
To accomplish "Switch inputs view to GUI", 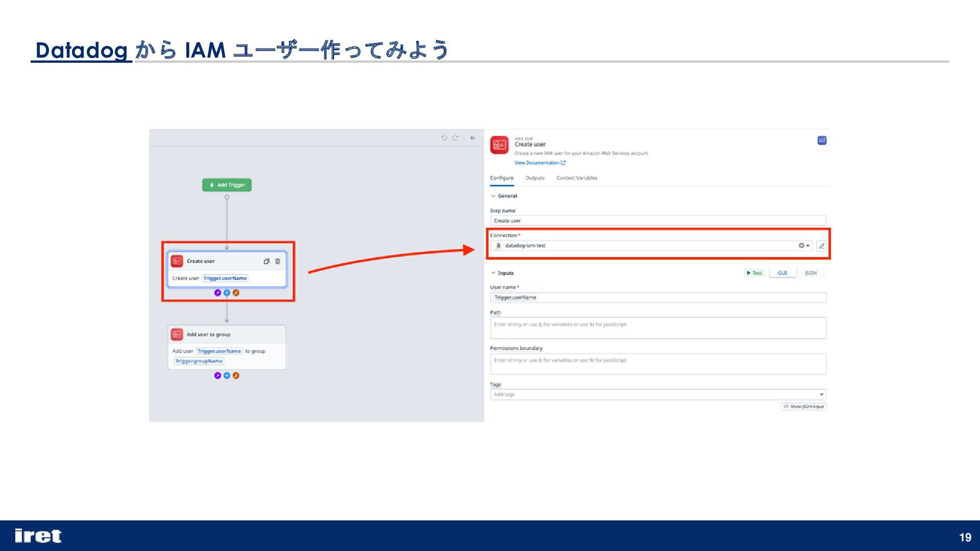I will 782,273.
